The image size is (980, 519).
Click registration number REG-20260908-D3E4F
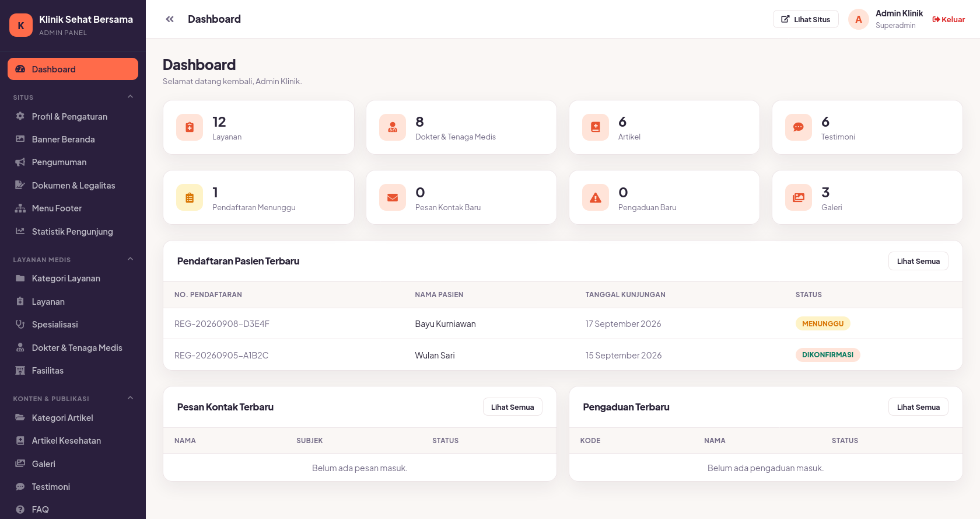222,324
